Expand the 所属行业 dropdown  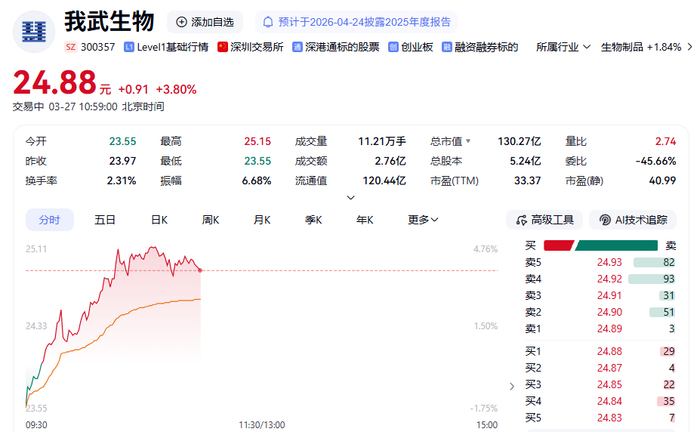click(563, 47)
